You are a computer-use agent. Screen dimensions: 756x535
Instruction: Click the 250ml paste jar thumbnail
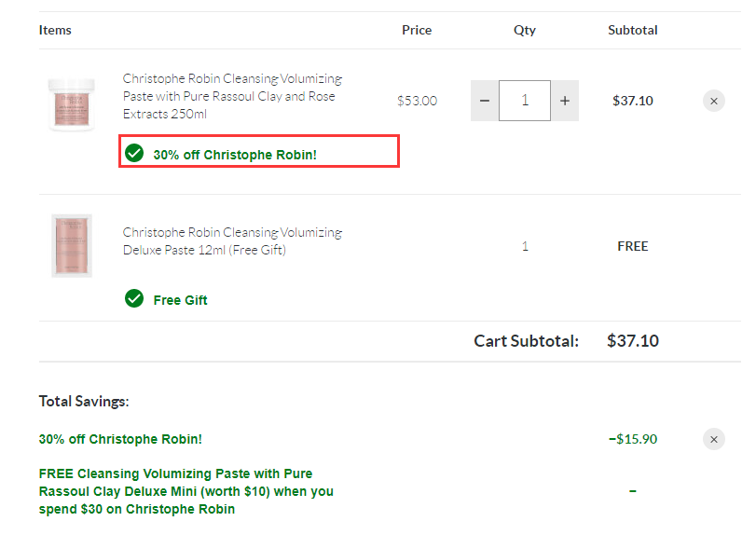[72, 104]
